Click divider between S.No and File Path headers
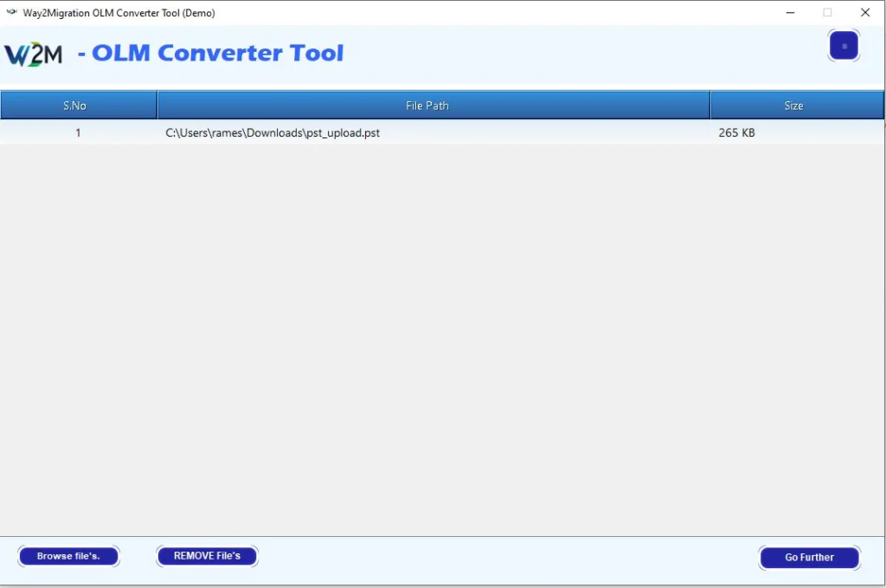Image resolution: width=886 pixels, height=588 pixels. click(x=157, y=105)
